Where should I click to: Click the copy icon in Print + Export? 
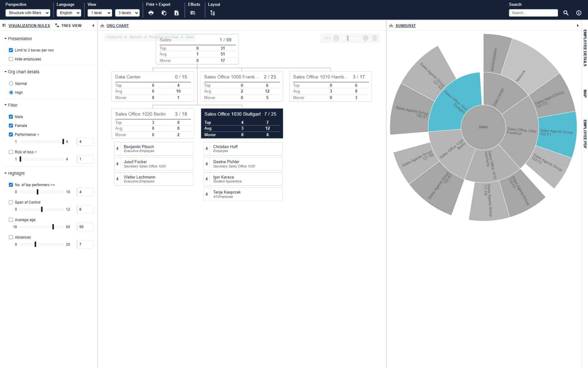[x=164, y=13]
